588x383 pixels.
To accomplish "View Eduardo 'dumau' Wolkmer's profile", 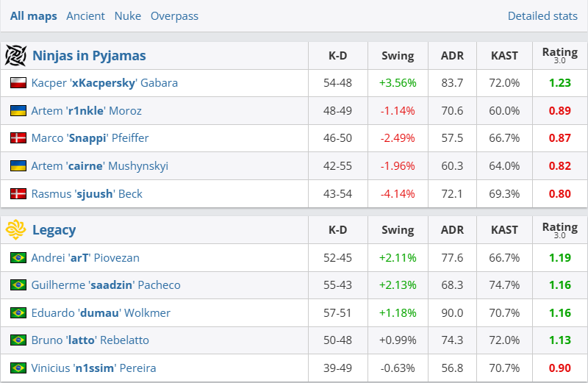I will tap(101, 312).
